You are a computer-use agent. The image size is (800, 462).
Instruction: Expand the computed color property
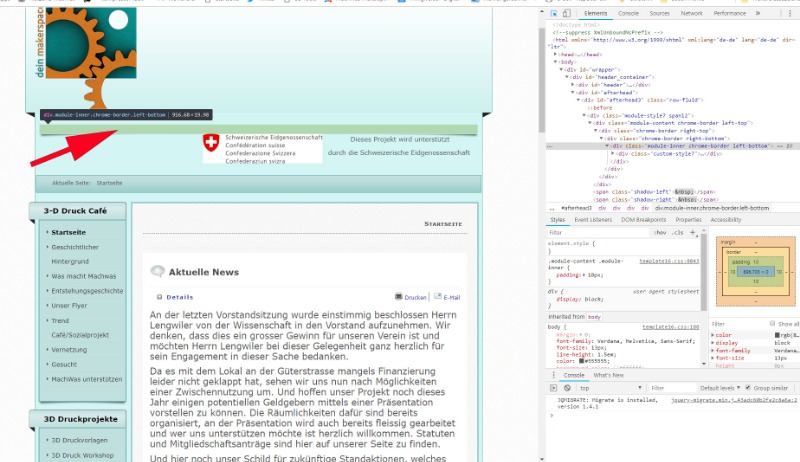tap(713, 335)
